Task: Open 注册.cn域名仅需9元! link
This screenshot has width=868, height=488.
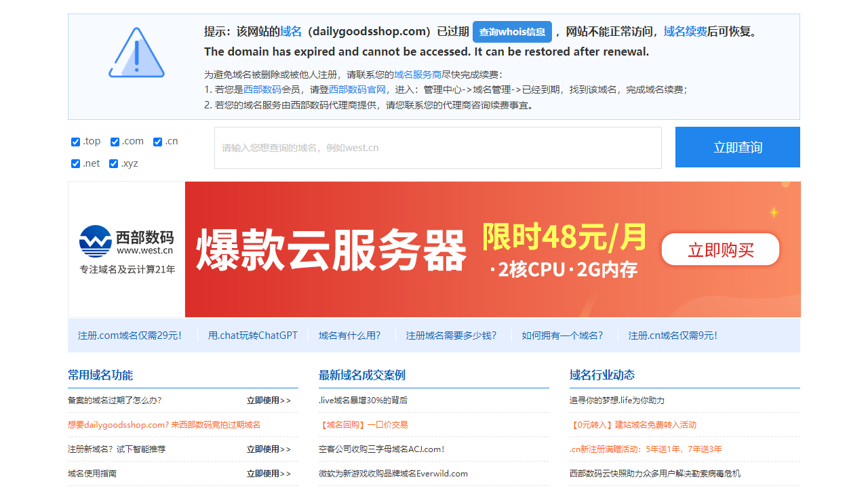Action: 673,335
